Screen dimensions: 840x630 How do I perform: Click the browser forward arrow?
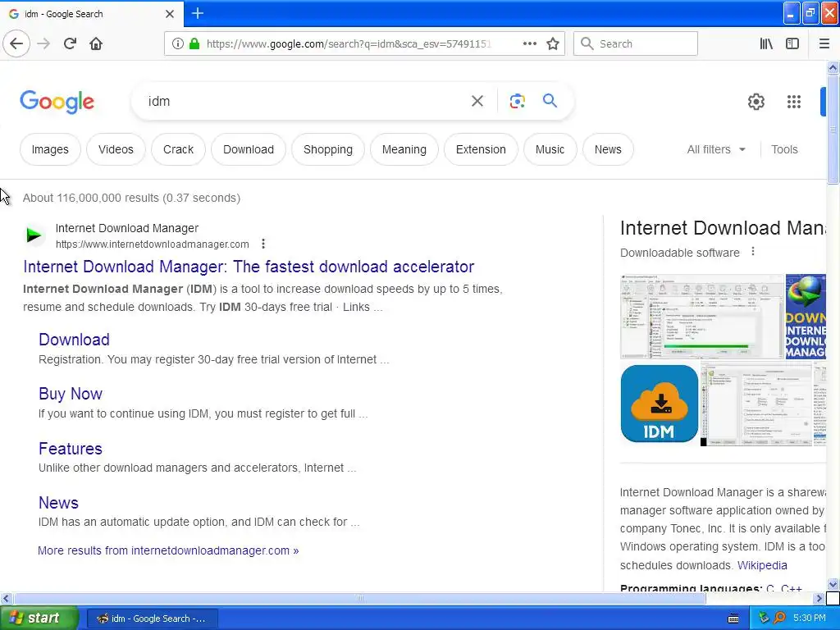[x=43, y=44]
